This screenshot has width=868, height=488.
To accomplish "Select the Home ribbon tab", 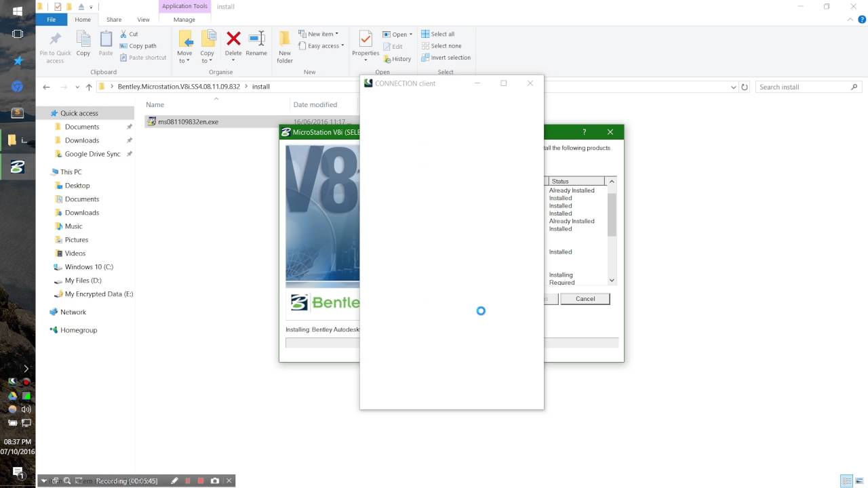I will tap(83, 20).
